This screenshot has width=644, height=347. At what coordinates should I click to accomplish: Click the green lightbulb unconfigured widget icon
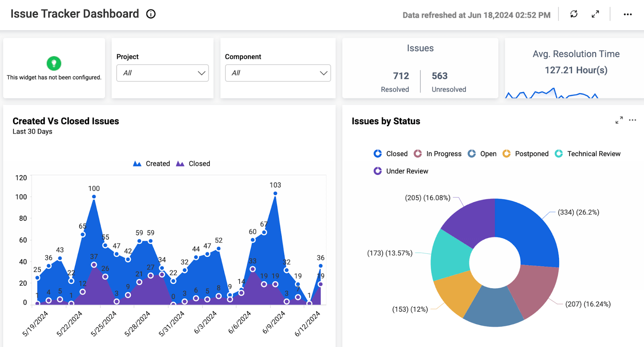click(54, 63)
